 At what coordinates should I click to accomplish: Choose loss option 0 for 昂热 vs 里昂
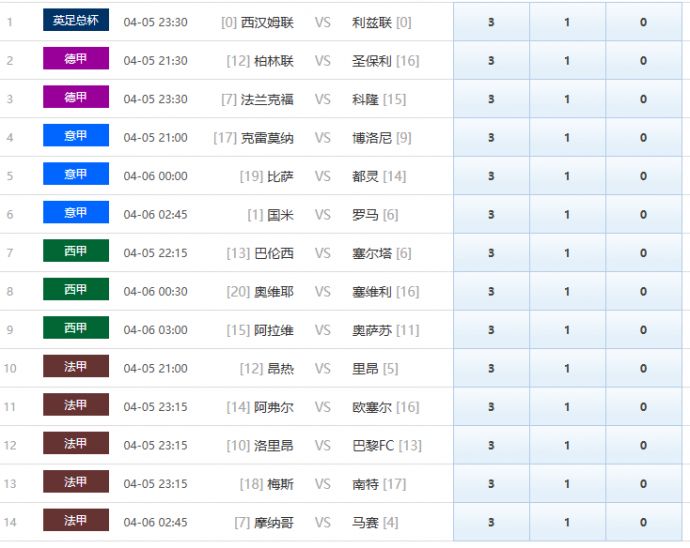[643, 368]
